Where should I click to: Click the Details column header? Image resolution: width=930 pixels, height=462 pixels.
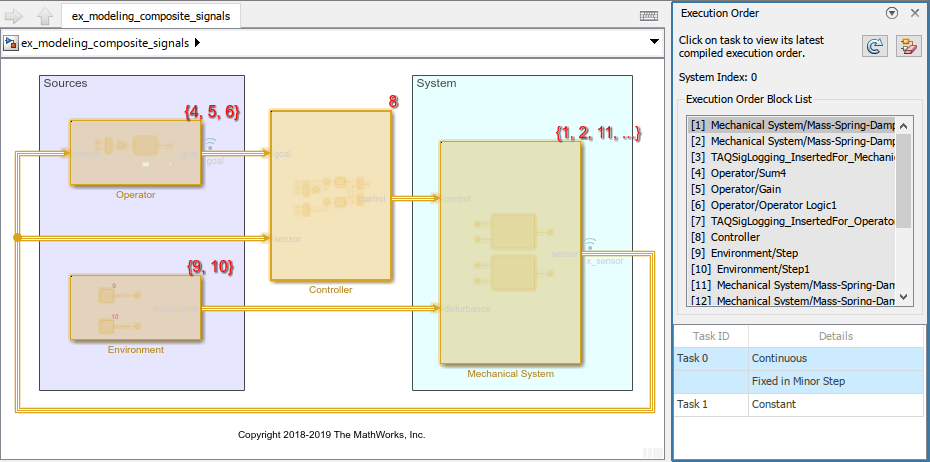(836, 336)
